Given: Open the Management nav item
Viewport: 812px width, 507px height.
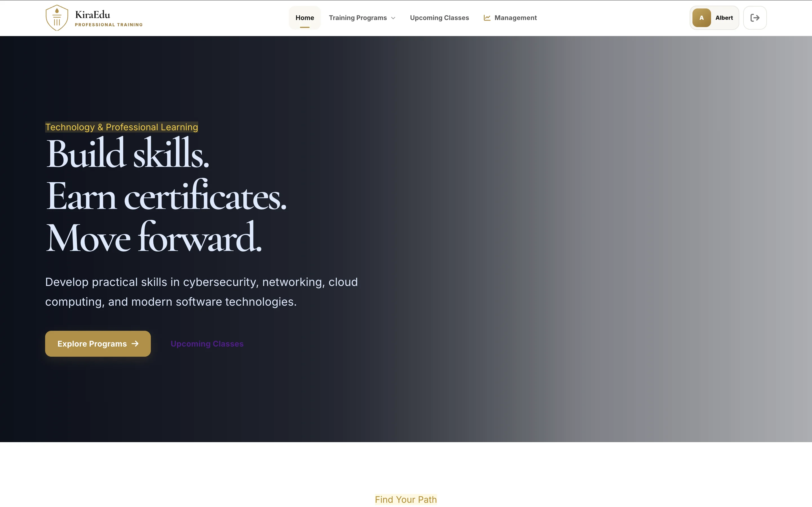Looking at the screenshot, I should tap(510, 18).
